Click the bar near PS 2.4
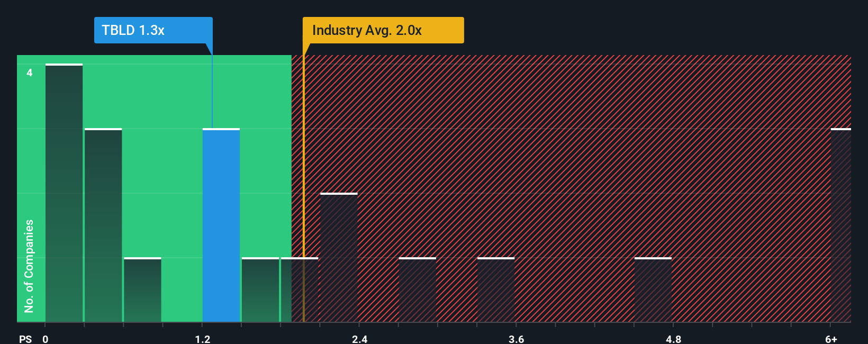The width and height of the screenshot is (868, 344). tap(339, 257)
